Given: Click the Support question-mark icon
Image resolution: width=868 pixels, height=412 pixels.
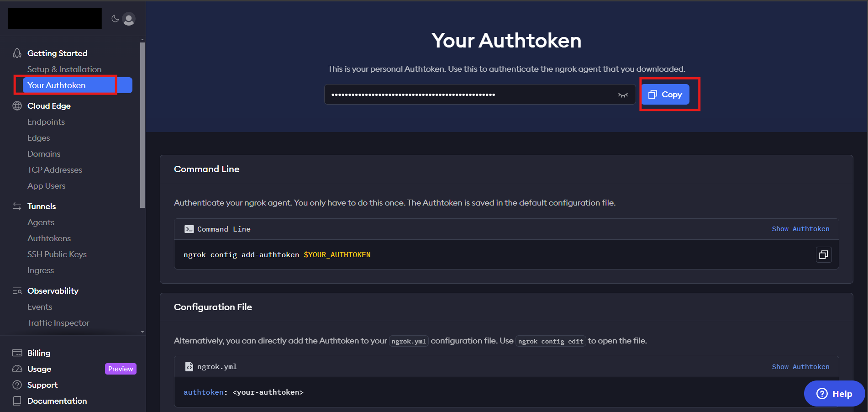Looking at the screenshot, I should [17, 385].
